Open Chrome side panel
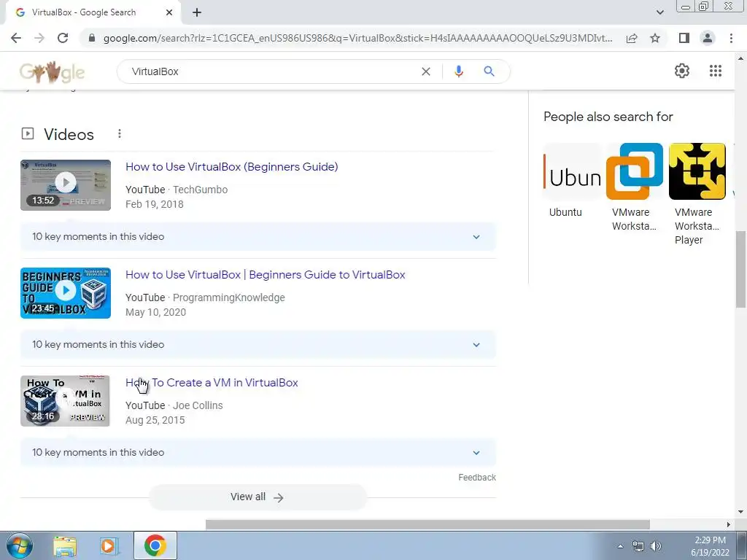Screen dimensions: 747x560 [684, 38]
